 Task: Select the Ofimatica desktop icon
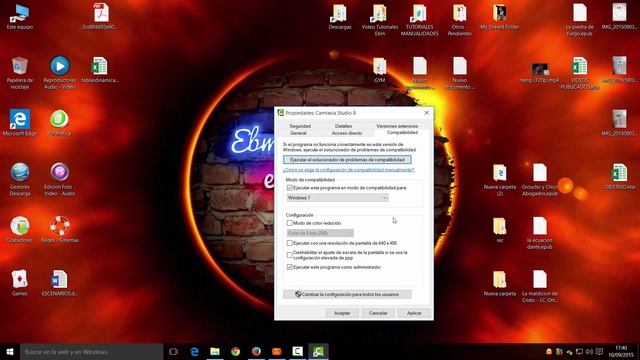tap(60, 122)
